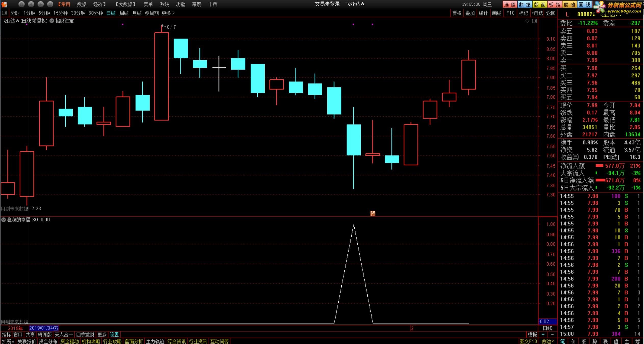Viewport: 644px width, 344px height.
Task: Switch to 筹 chip distribution tab
Action: (638, 341)
